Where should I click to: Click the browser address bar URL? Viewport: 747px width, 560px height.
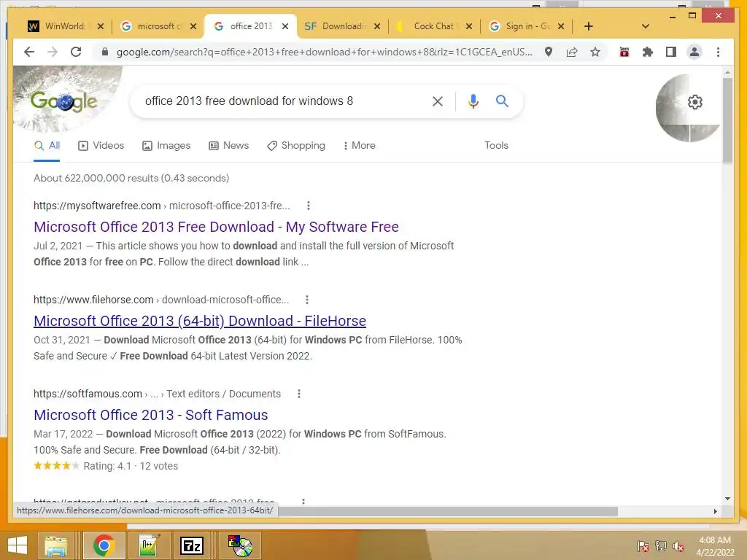click(324, 52)
